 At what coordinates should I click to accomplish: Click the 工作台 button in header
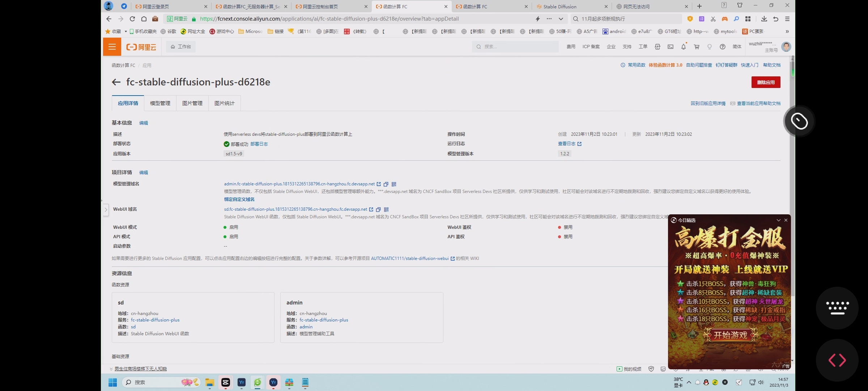click(181, 47)
